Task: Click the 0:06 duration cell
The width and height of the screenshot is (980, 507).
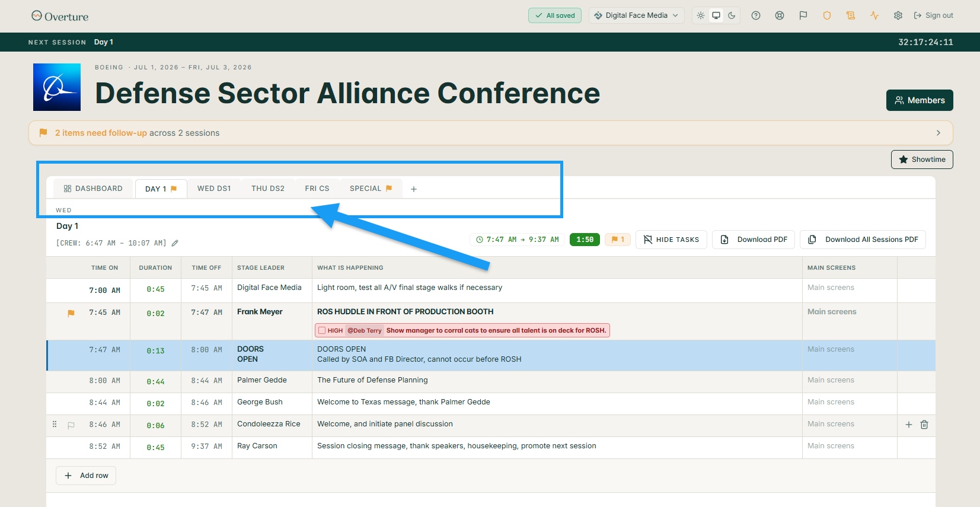Action: [155, 426]
